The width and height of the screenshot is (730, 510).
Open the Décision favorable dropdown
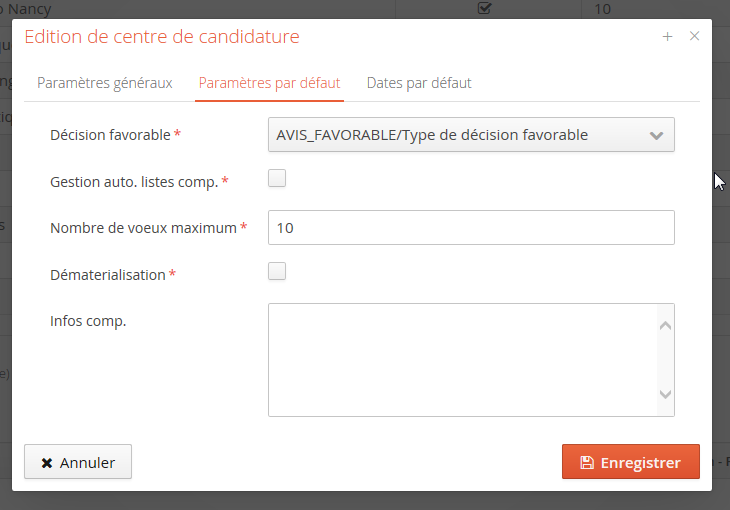point(471,135)
